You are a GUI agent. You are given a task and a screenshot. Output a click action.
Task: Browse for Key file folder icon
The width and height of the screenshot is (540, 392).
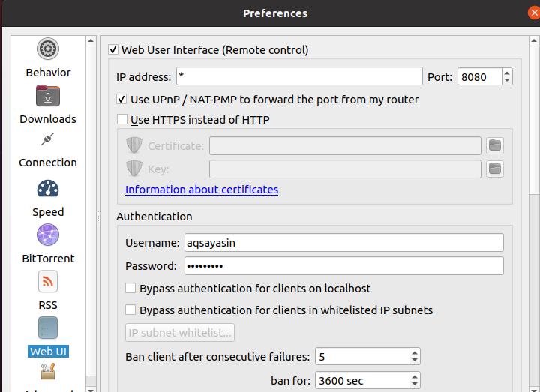tap(494, 169)
